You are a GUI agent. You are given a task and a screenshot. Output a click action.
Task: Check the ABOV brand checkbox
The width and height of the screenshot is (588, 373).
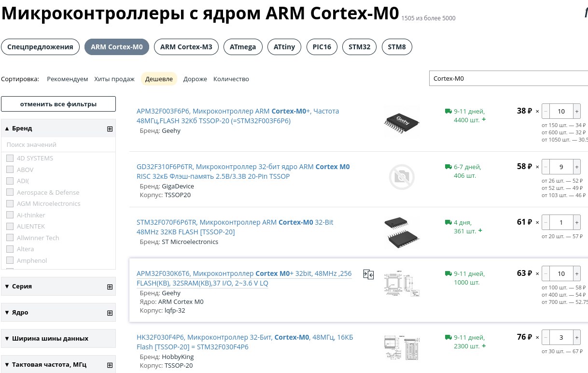point(10,170)
